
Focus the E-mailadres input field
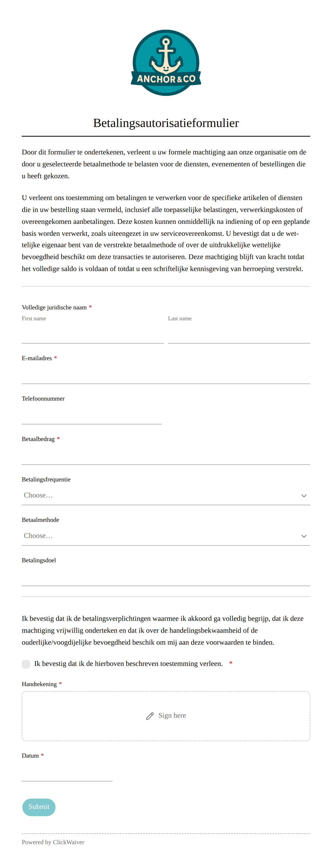166,374
